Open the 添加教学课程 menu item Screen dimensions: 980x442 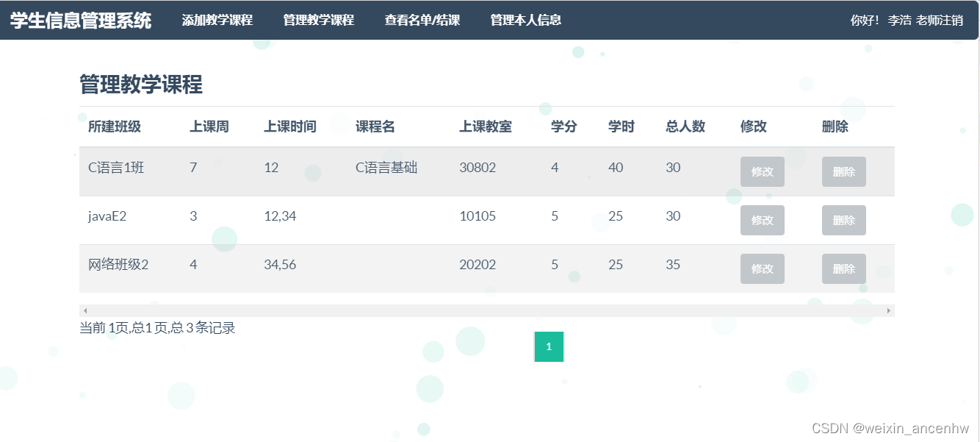coord(217,21)
